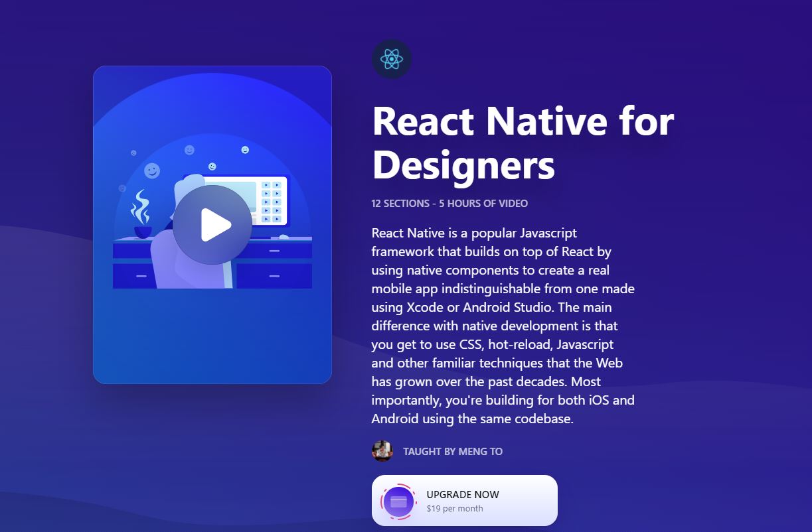Click the React atom logo icon
This screenshot has width=812, height=532.
pyautogui.click(x=392, y=59)
